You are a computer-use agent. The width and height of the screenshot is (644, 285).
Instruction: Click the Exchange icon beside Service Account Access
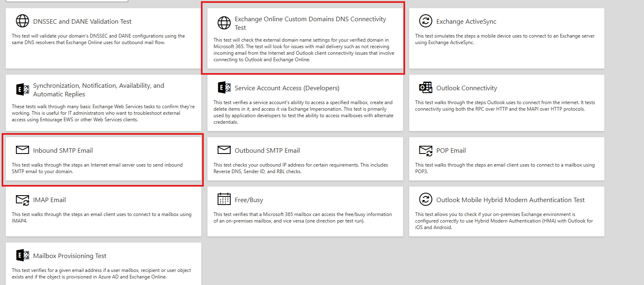[224, 87]
